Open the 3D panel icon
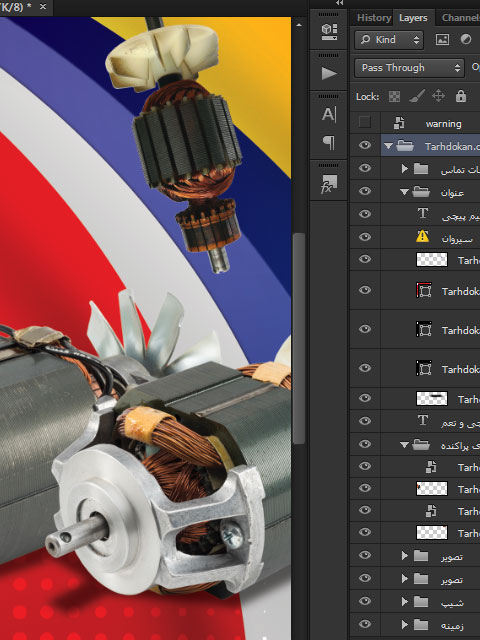 coord(329,32)
